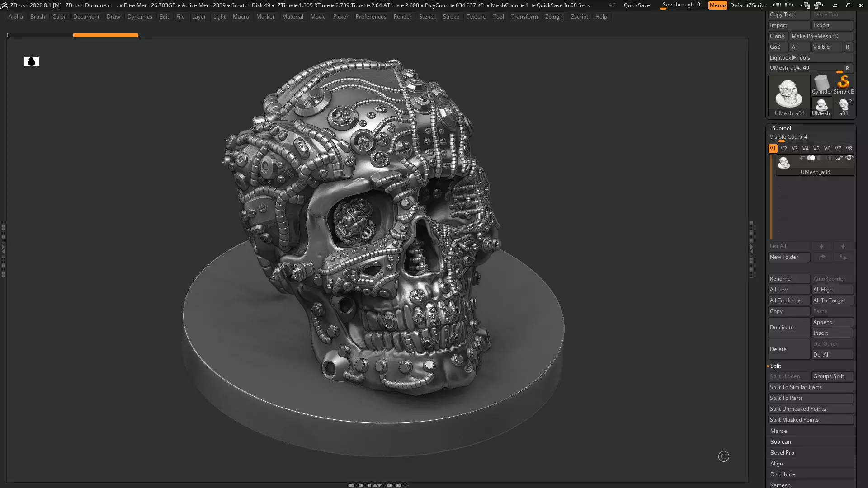Select the SimpleBrush tool icon

pos(844,85)
